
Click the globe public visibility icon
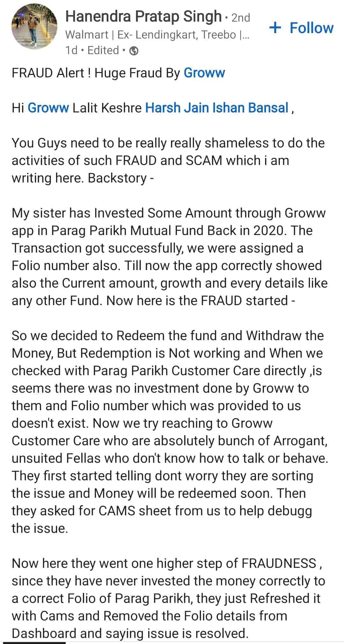pyautogui.click(x=134, y=51)
